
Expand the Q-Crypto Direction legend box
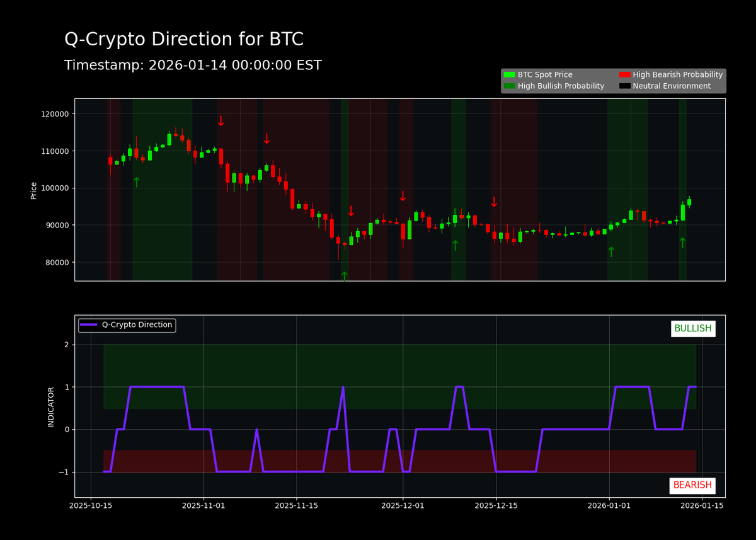click(x=127, y=325)
